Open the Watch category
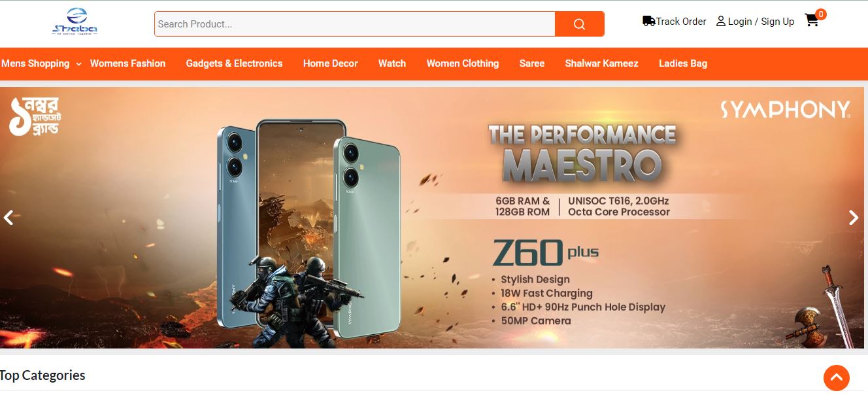This screenshot has width=868, height=395. point(392,63)
